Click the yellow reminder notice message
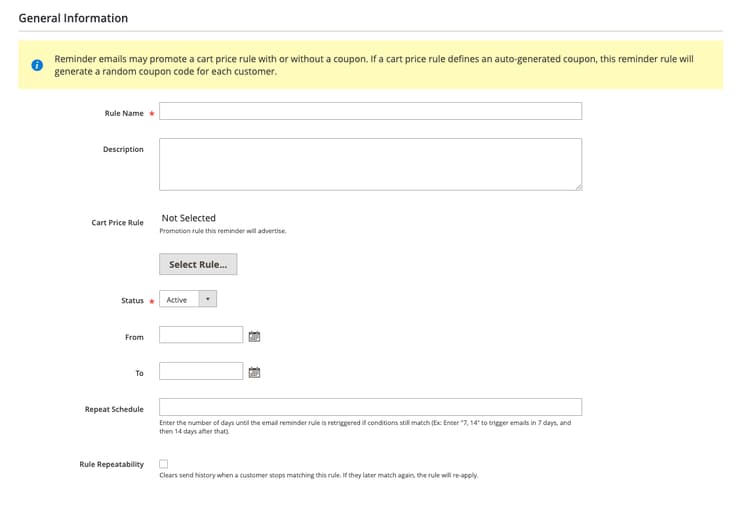750x518 pixels. pyautogui.click(x=374, y=65)
